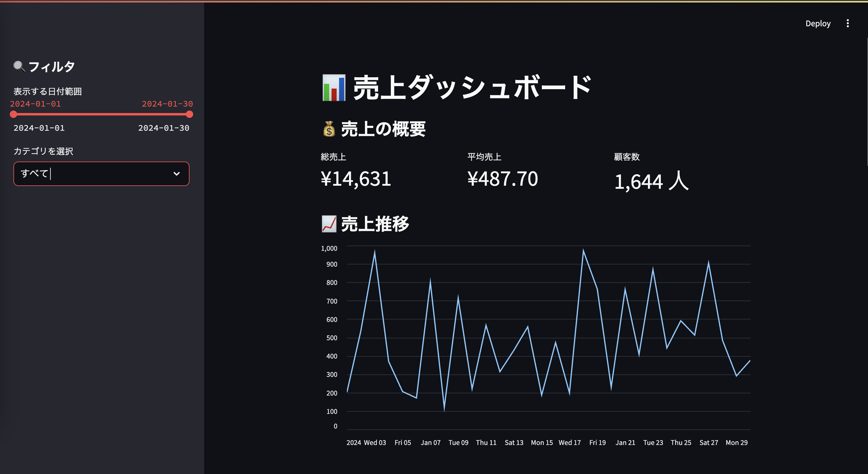Click the sales peak near Fri 19 on the chart

tap(583, 249)
